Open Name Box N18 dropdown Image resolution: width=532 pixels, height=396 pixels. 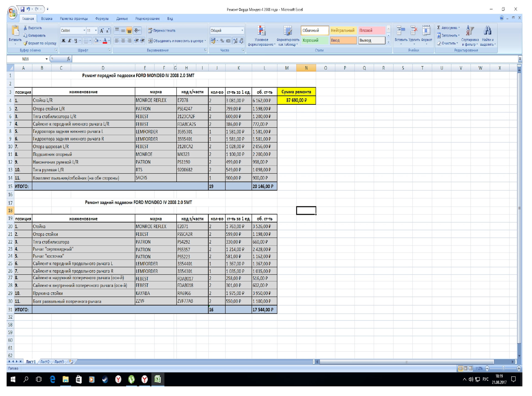pyautogui.click(x=47, y=59)
